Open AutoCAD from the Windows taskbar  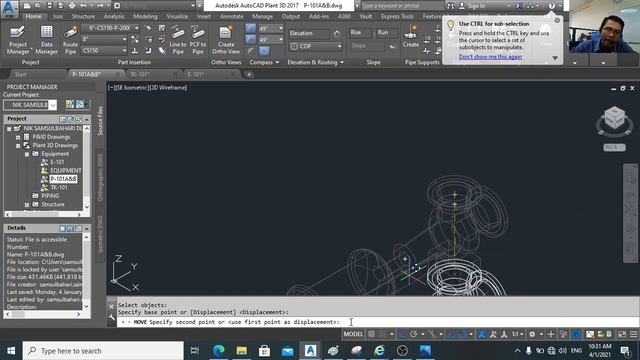(310, 351)
